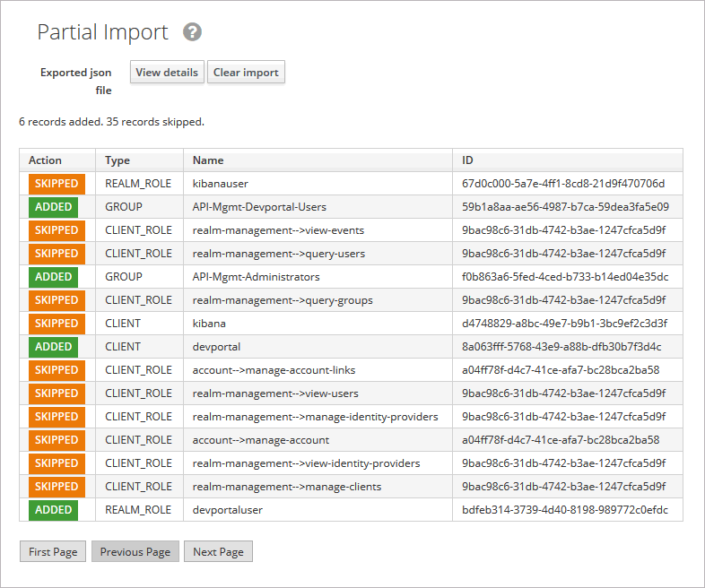The image size is (705, 588).
Task: Click ADDED badge for devportaluser row
Action: (x=54, y=510)
